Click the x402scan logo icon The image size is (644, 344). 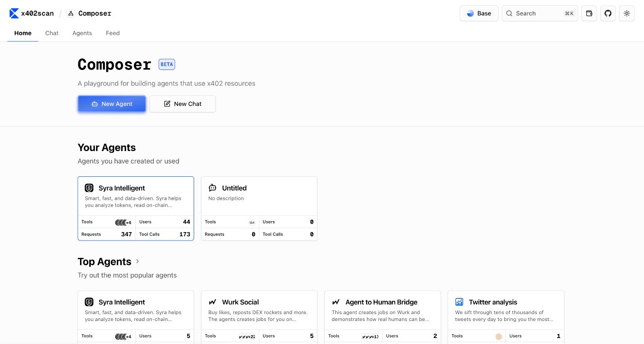pyautogui.click(x=14, y=13)
